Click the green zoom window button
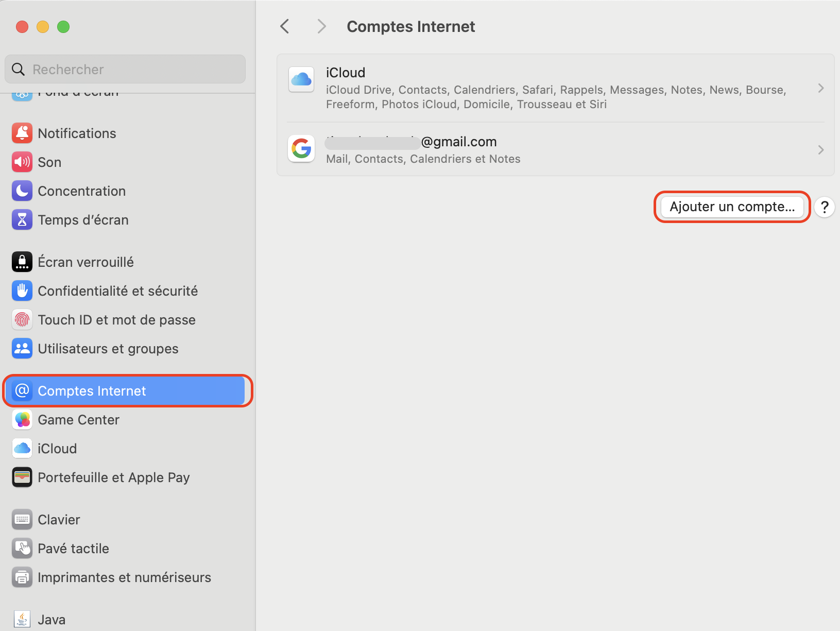Viewport: 840px width, 631px height. [x=63, y=27]
